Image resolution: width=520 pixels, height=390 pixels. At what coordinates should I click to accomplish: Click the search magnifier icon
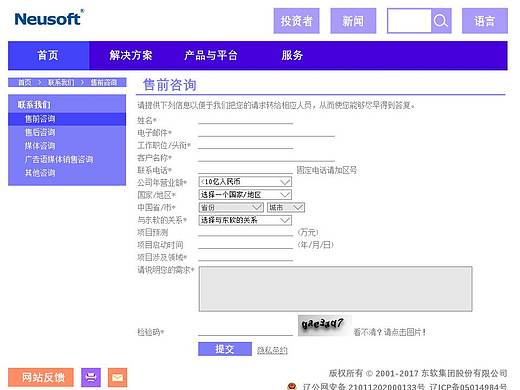[441, 21]
